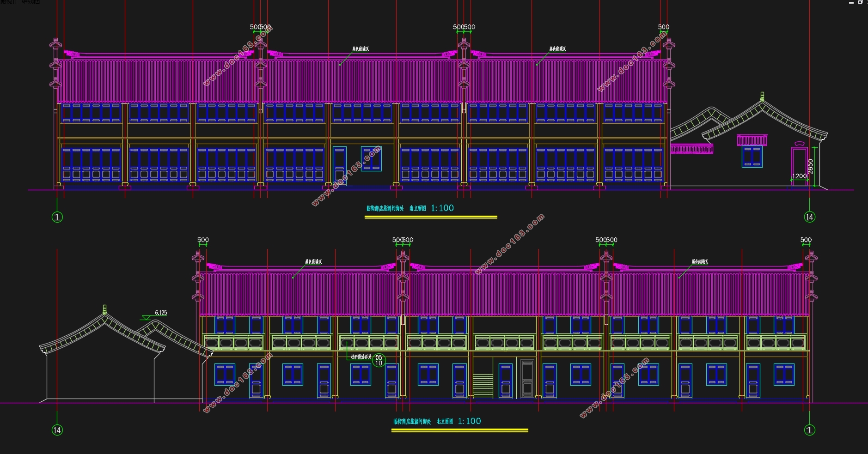The image size is (868, 454).
Task: Click the 2850 height dimension
Action: click(810, 167)
